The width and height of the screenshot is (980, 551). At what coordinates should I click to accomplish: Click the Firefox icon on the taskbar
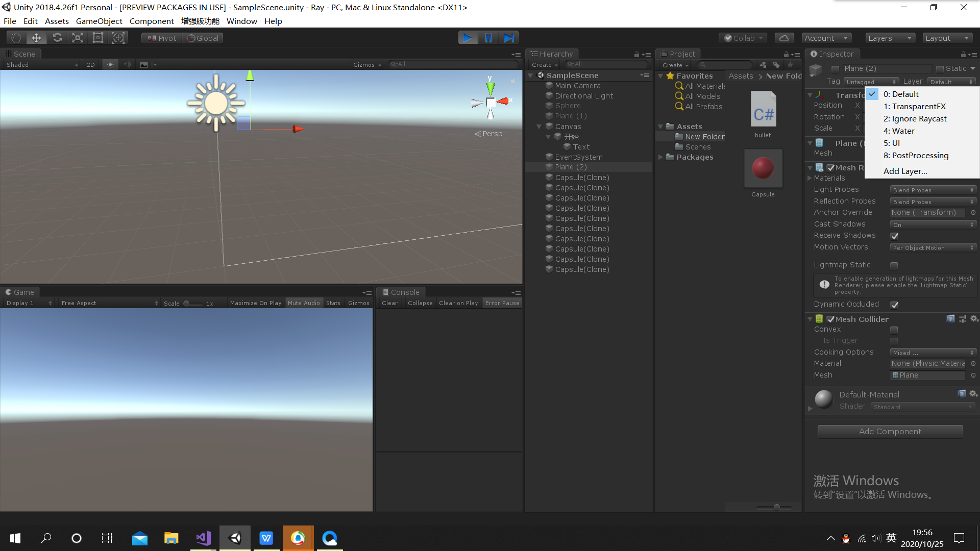[x=298, y=538]
